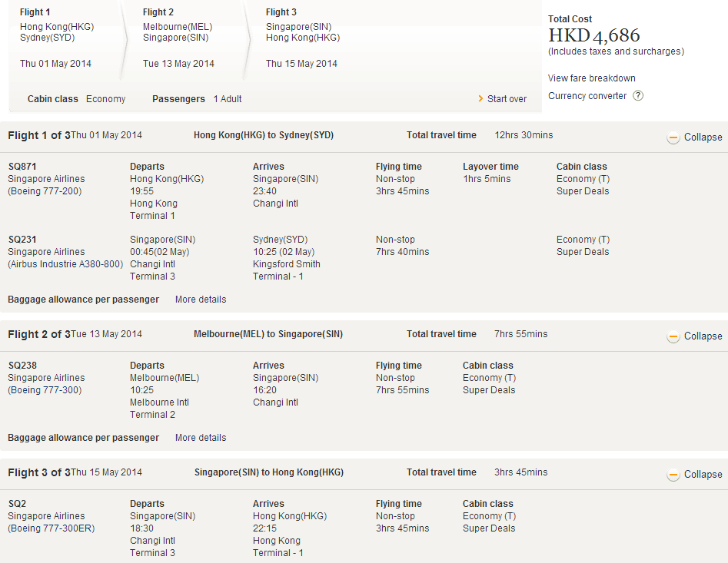
Task: Collapse the Singapore to Hong Kong flight section
Action: coord(703,475)
